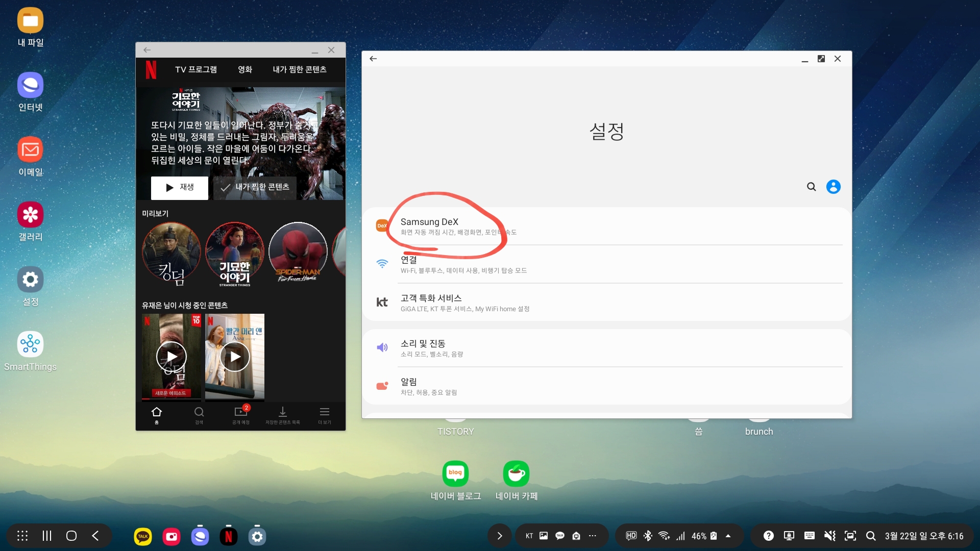Open the Spider-Man preview circle
Screen dimensions: 980x551
pos(298,252)
